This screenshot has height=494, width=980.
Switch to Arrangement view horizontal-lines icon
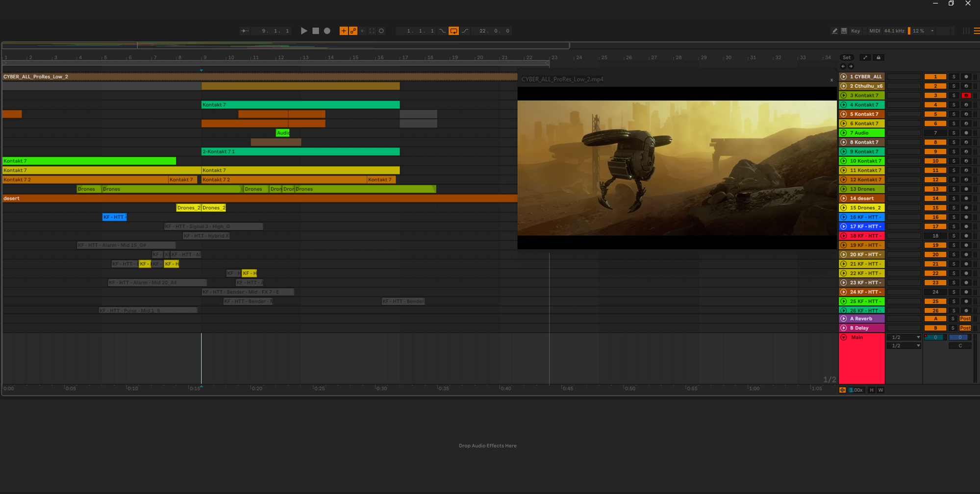pyautogui.click(x=976, y=31)
